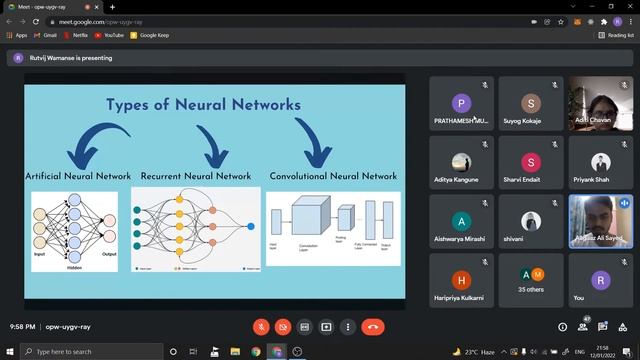Open Apps bookmark
The image size is (640, 360).
tap(17, 36)
